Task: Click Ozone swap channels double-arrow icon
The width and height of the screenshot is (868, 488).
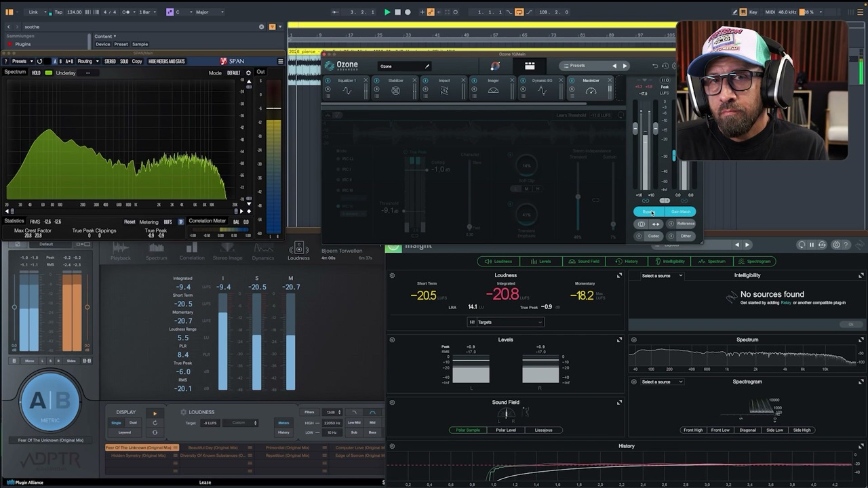Action: [x=655, y=224]
